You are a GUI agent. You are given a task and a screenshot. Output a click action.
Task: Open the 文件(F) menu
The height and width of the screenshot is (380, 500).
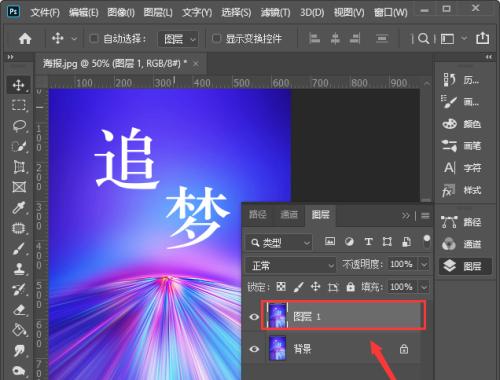click(x=45, y=13)
